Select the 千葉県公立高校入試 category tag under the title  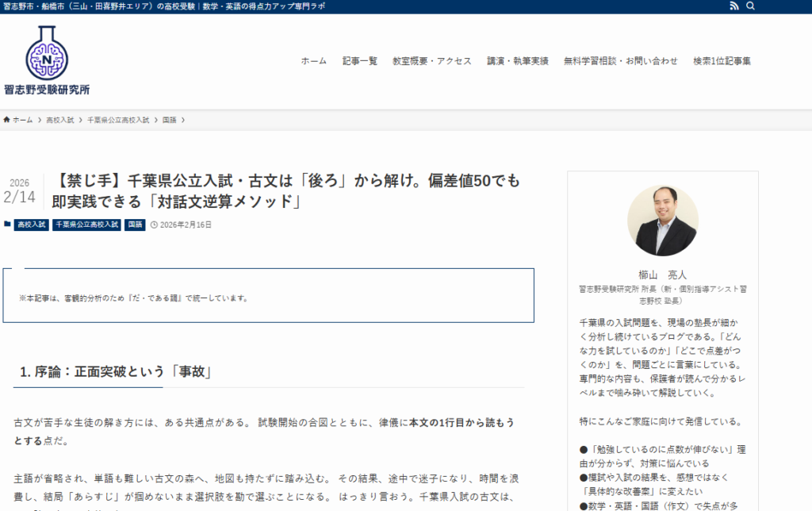click(86, 225)
